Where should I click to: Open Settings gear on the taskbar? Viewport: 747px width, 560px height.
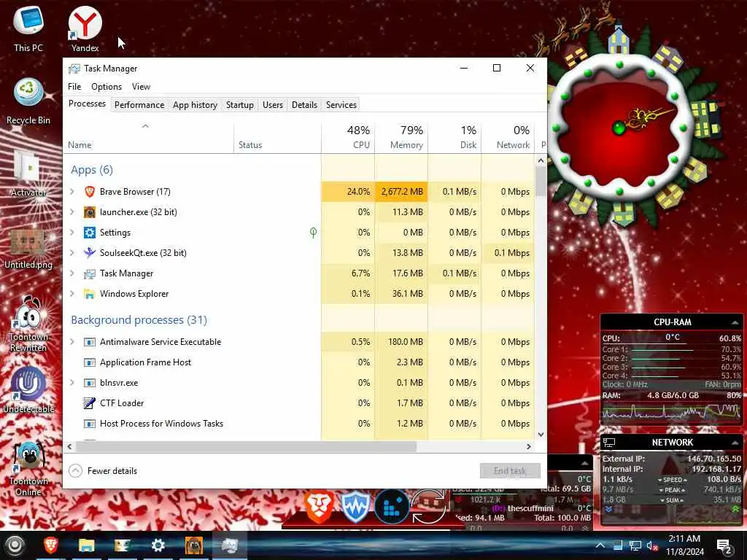point(158,545)
